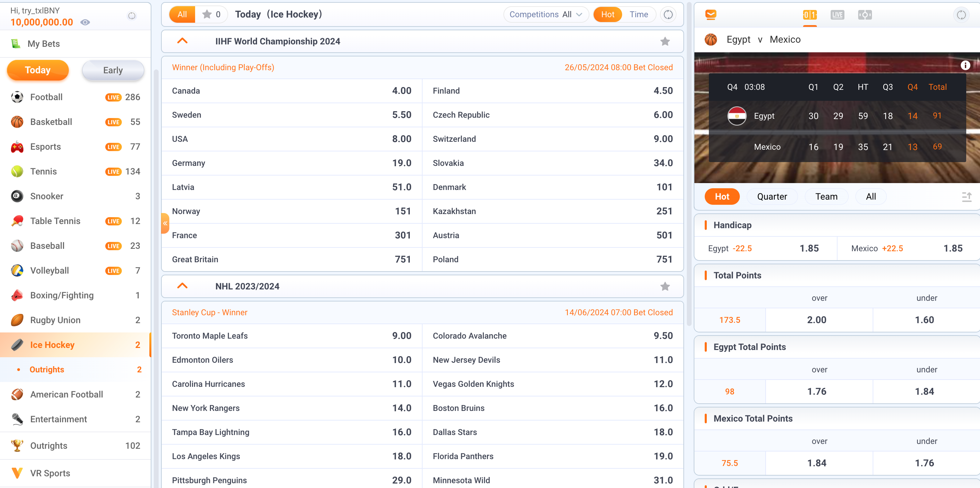This screenshot has width=980, height=488.
Task: Open the LIVE stream view icon
Action: (837, 15)
